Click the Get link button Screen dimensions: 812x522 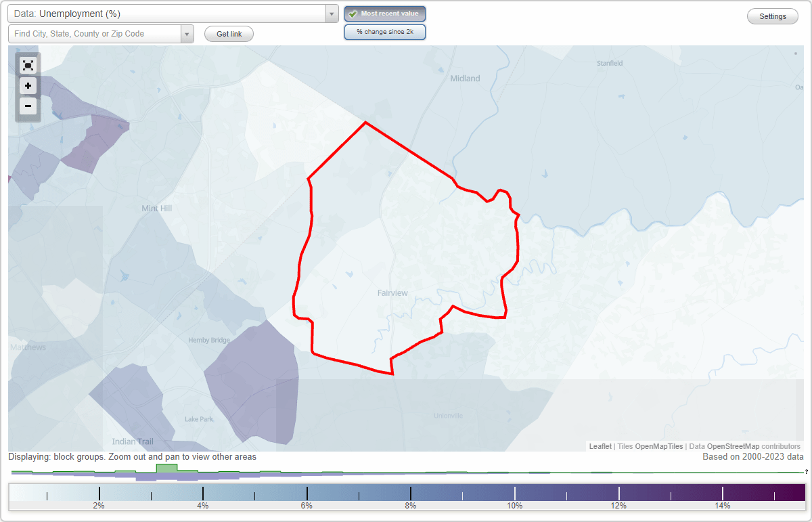click(229, 33)
